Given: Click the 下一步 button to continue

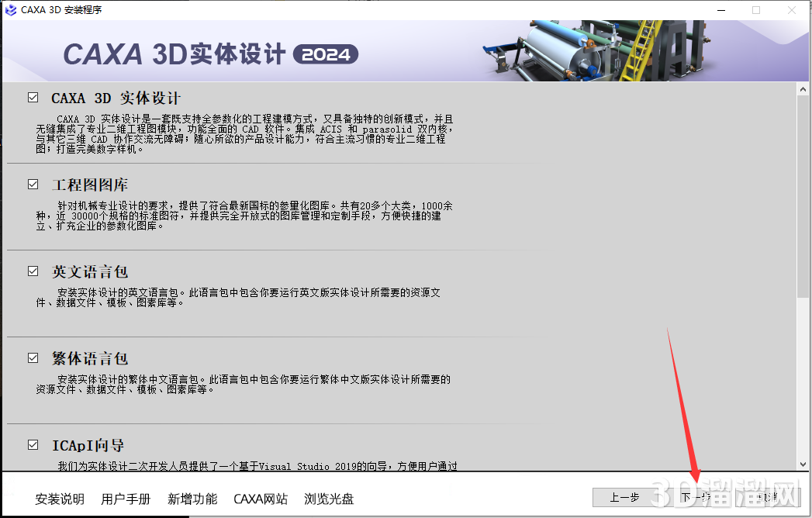Looking at the screenshot, I should click(698, 498).
